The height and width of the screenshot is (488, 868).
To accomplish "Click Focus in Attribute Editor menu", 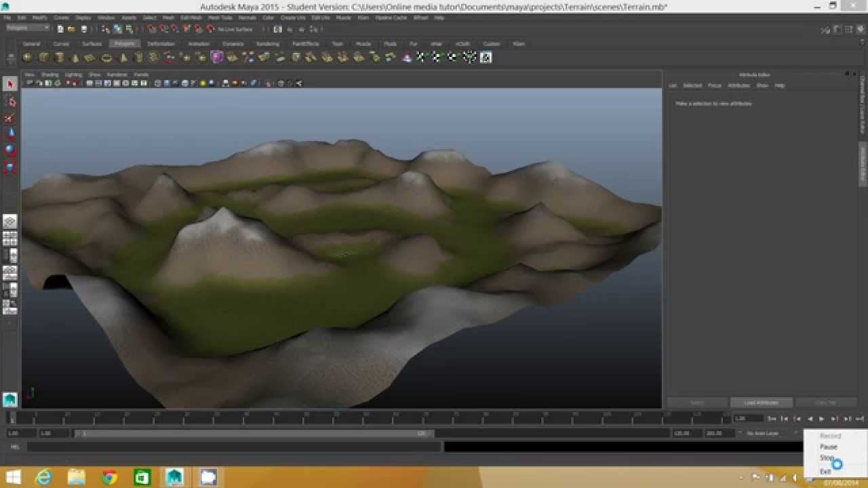I will [714, 85].
